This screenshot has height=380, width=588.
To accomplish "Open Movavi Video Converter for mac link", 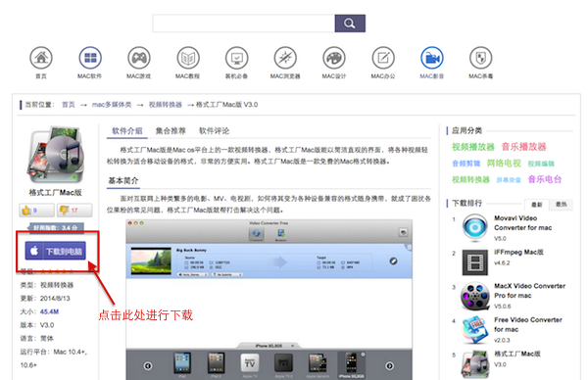I will point(522,223).
